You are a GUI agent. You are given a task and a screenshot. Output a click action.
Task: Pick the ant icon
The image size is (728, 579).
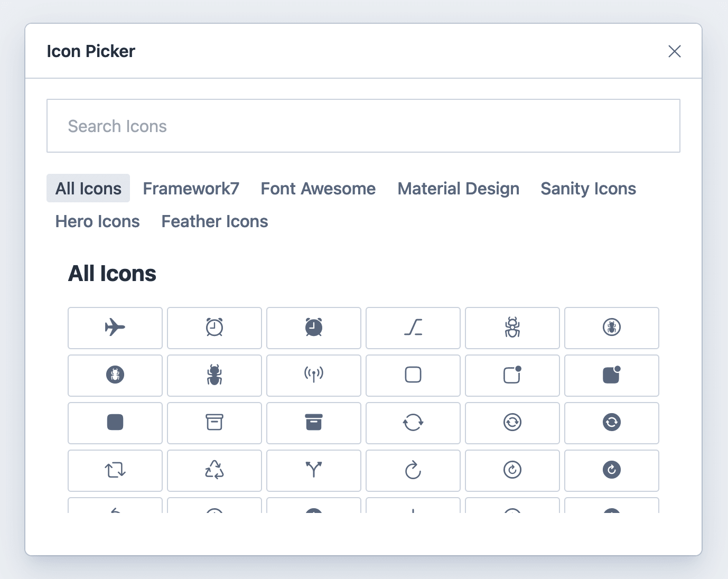click(214, 376)
